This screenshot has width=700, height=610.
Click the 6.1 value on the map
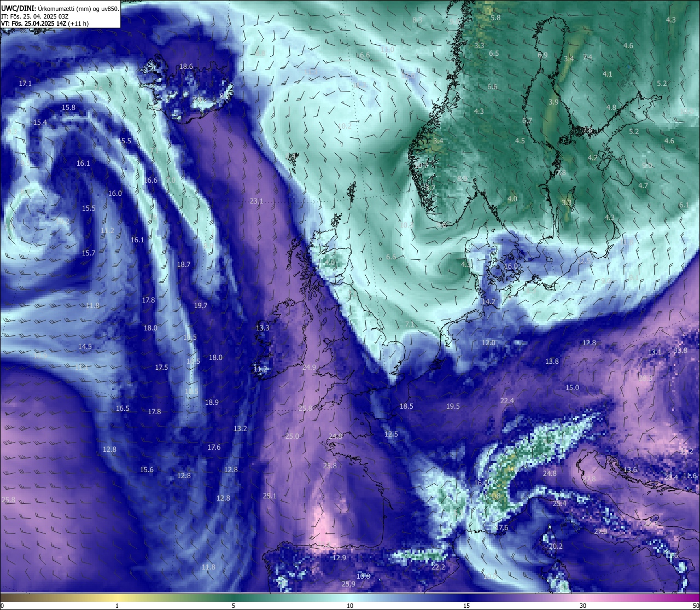pyautogui.click(x=684, y=205)
